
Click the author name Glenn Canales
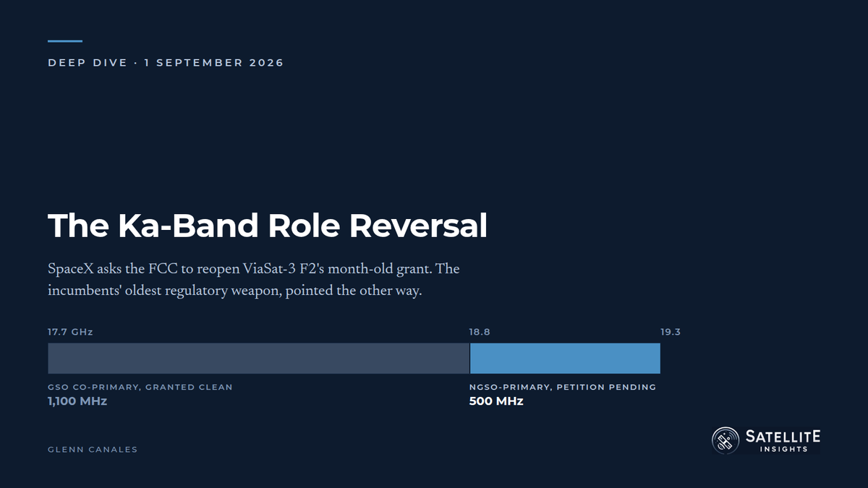tap(93, 449)
